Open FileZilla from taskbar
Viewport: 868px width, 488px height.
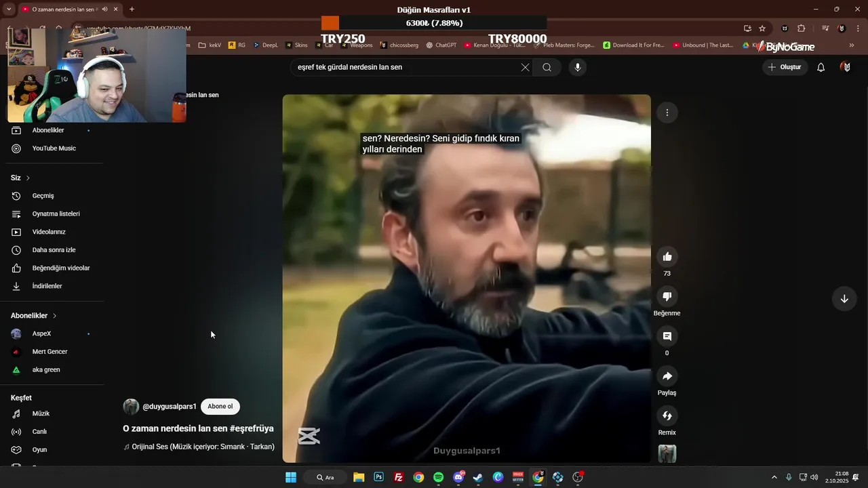[x=399, y=477]
